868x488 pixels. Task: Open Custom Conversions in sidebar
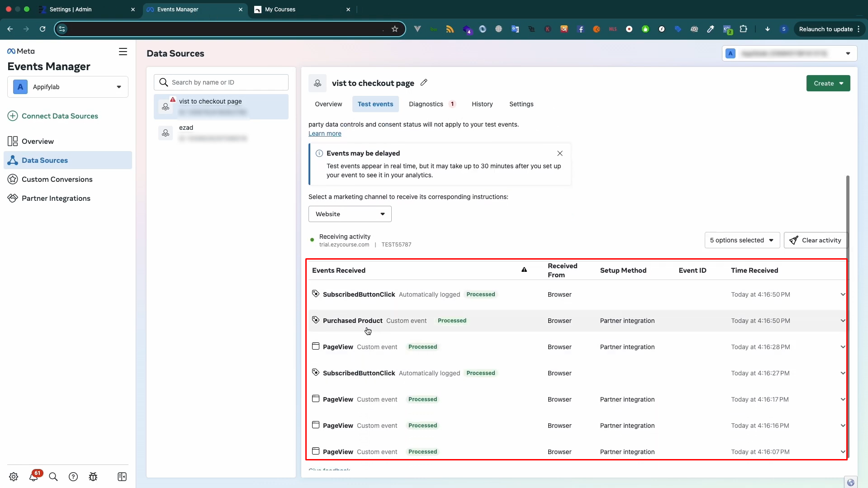point(68,179)
